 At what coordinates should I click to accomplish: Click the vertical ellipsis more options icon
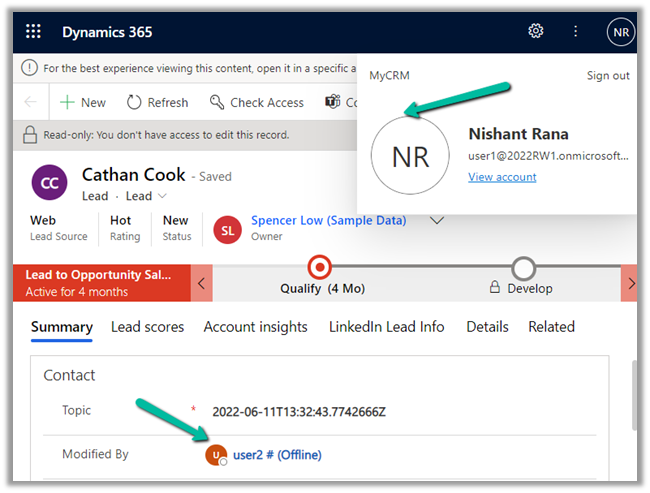[x=576, y=31]
